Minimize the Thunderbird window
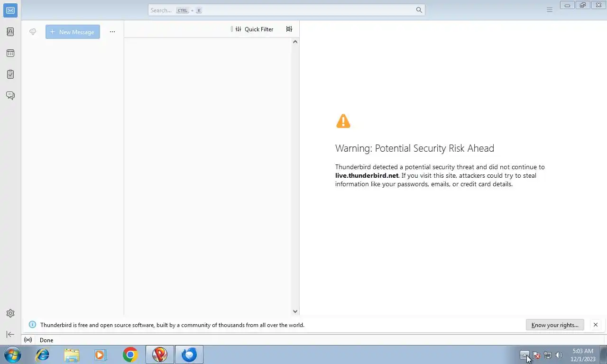 click(x=567, y=5)
